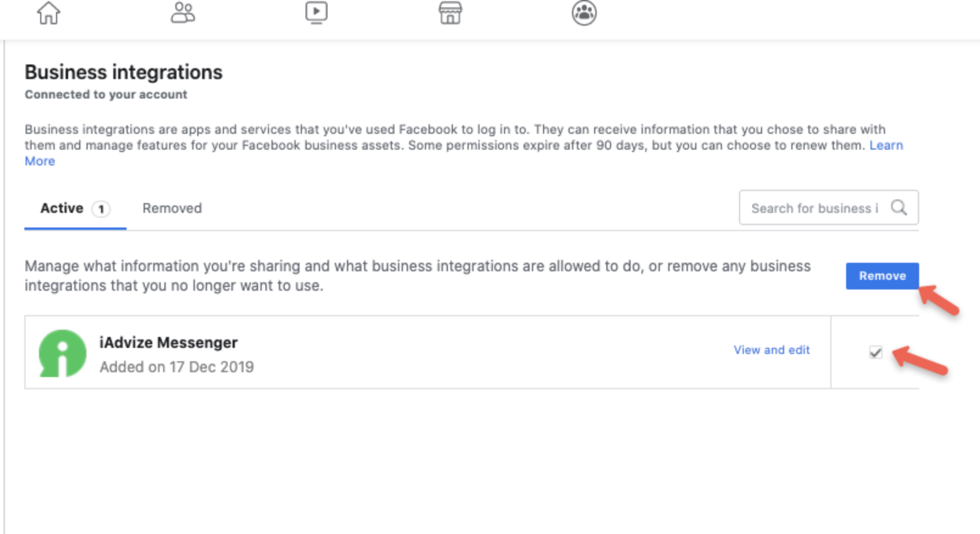Click Connected to your account subtitle
The height and width of the screenshot is (534, 980).
pyautogui.click(x=106, y=95)
